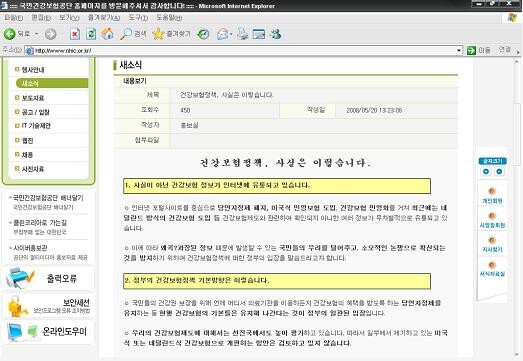Image resolution: width=523 pixels, height=361 pixels.
Task: Open 보도자료 in the sidebar menu
Action: 33,98
